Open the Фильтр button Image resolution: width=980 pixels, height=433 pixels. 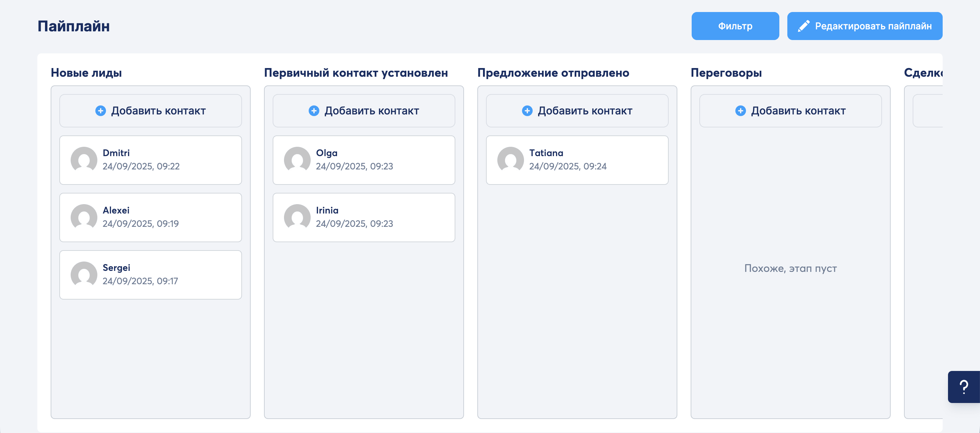click(x=735, y=26)
